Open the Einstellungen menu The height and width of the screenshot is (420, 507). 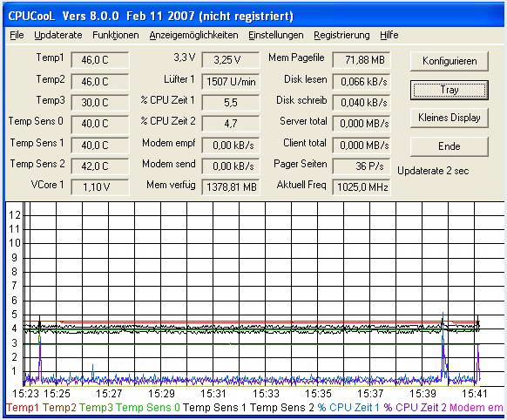coord(276,35)
